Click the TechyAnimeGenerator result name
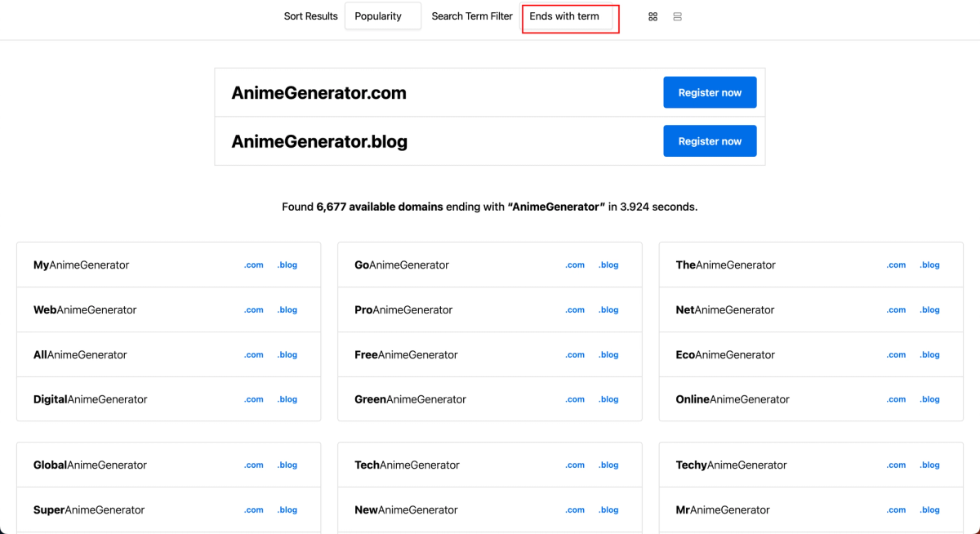The image size is (980, 534). pos(732,465)
